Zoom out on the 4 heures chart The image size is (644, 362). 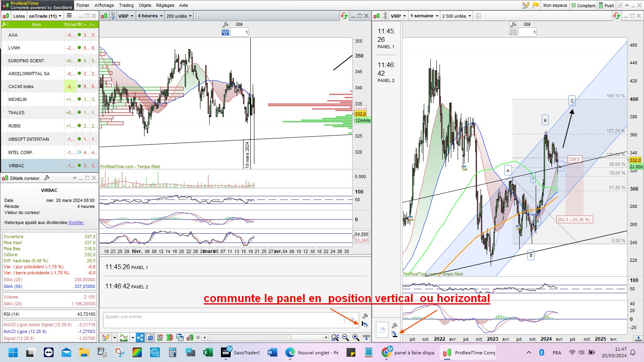click(345, 338)
